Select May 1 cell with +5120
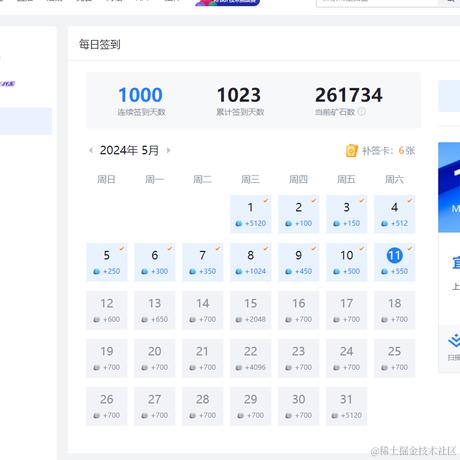 tap(251, 214)
